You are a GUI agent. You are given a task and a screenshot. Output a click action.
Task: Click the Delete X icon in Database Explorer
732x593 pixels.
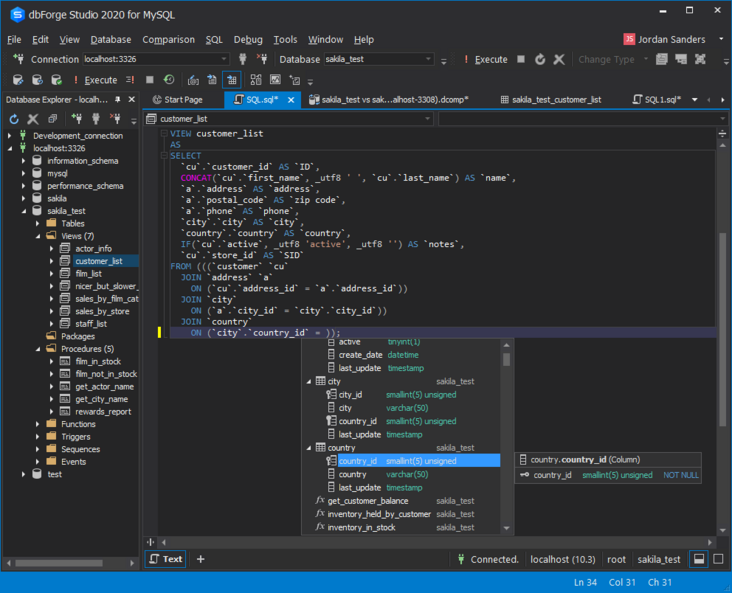tap(32, 119)
